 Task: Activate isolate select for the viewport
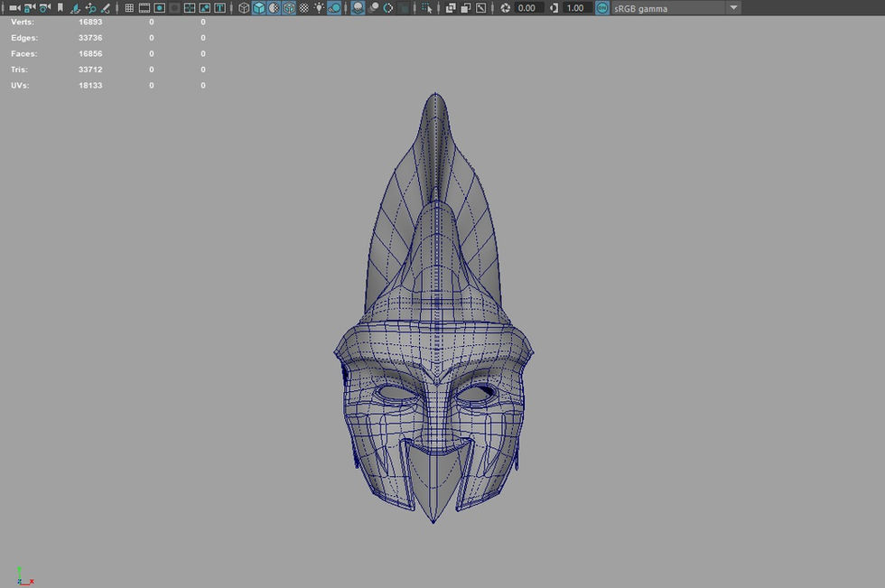pyautogui.click(x=427, y=7)
